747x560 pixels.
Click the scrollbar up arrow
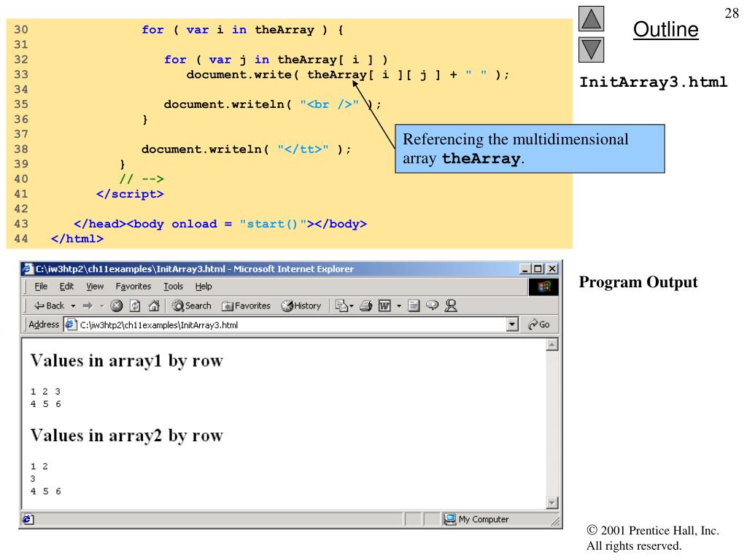[x=551, y=345]
